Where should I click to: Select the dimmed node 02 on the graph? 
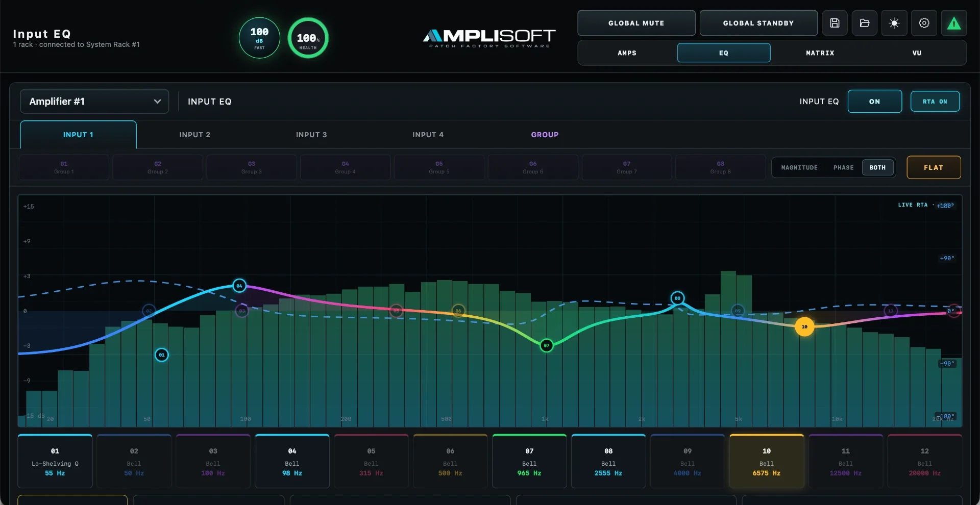(149, 311)
